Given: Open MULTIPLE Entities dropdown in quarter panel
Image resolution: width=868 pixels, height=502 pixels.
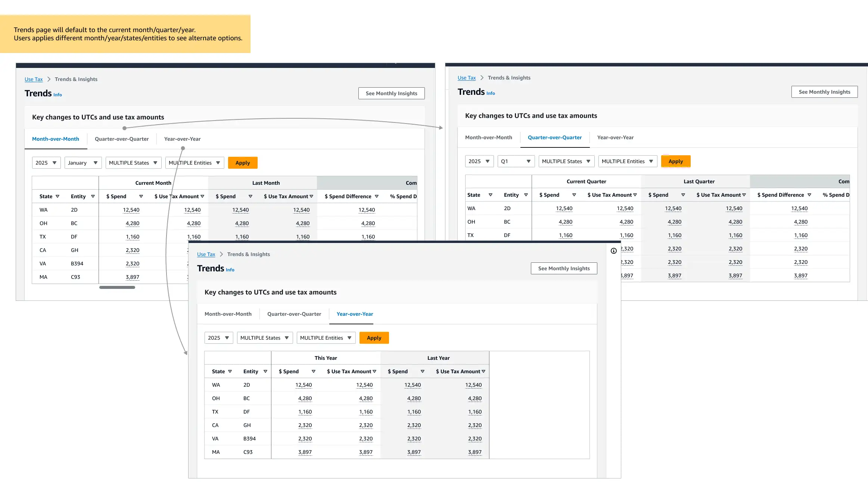Looking at the screenshot, I should [x=627, y=161].
